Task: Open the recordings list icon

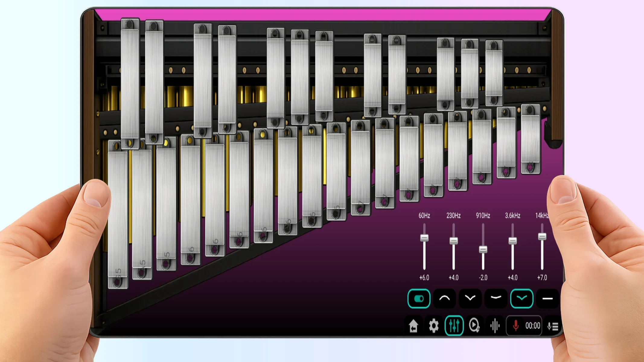Action: (553, 326)
